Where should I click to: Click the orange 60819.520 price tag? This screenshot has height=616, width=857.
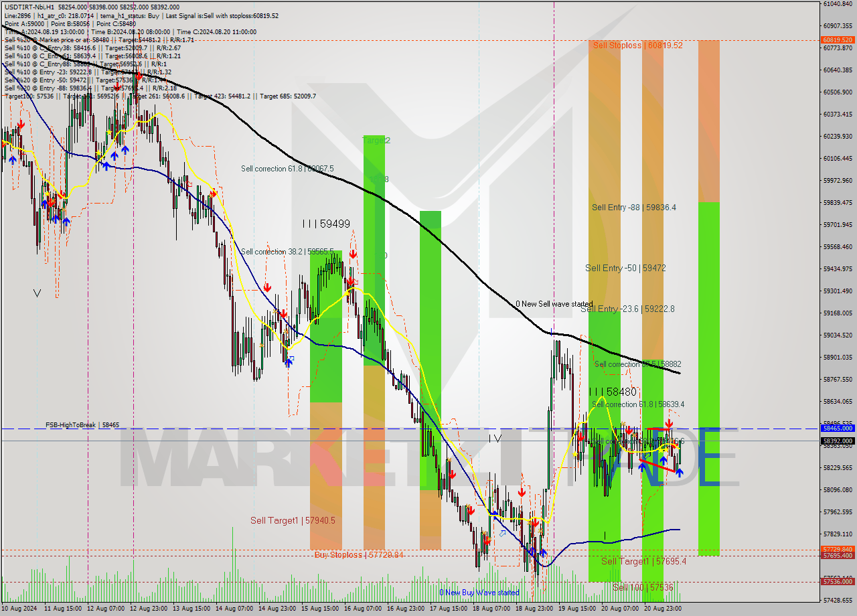[838, 40]
